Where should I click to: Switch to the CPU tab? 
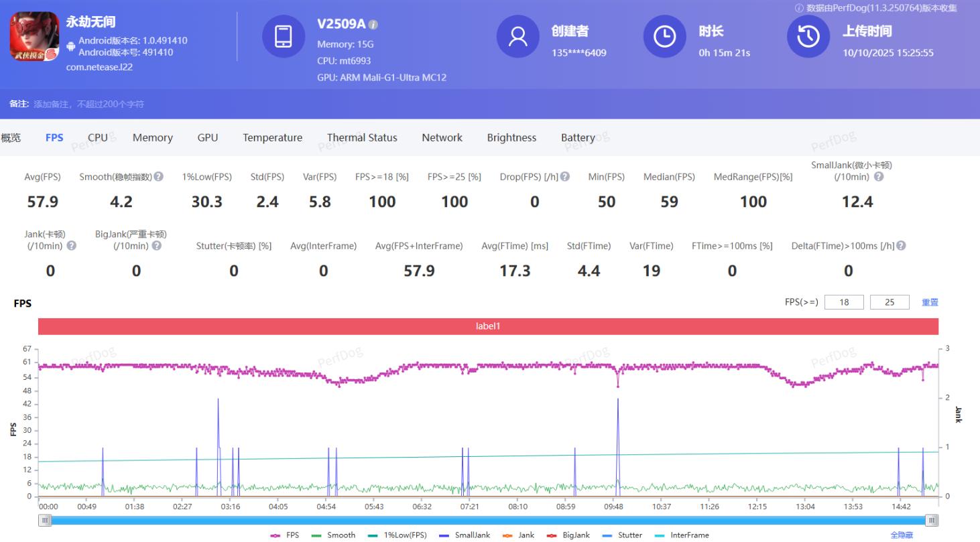tap(98, 137)
